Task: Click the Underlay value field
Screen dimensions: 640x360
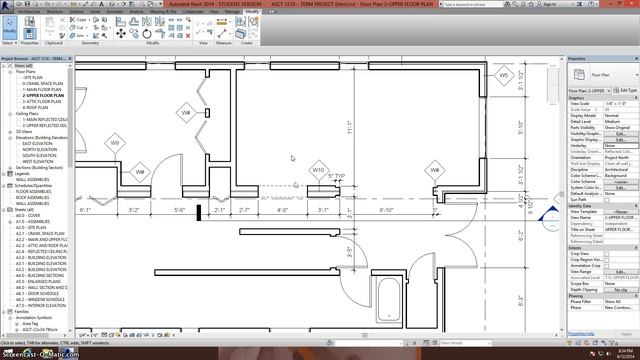Action: [621, 146]
